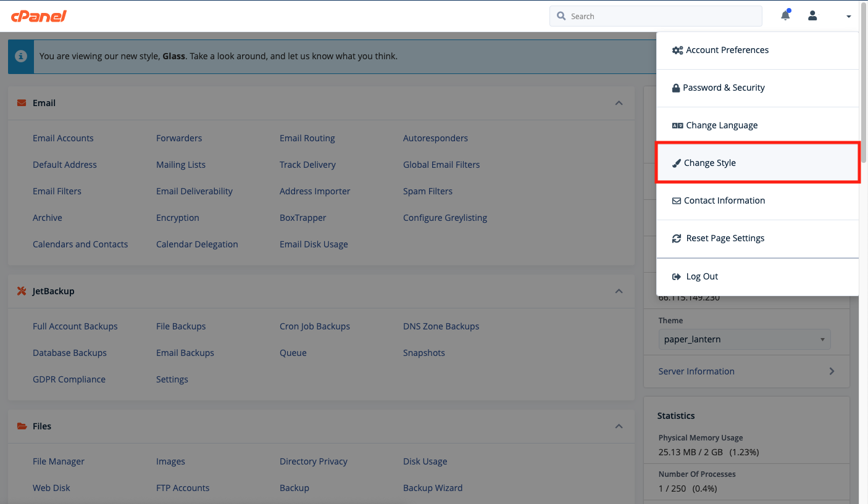Viewport: 868px width, 504px height.
Task: Click the search magnifier icon
Action: 561,16
